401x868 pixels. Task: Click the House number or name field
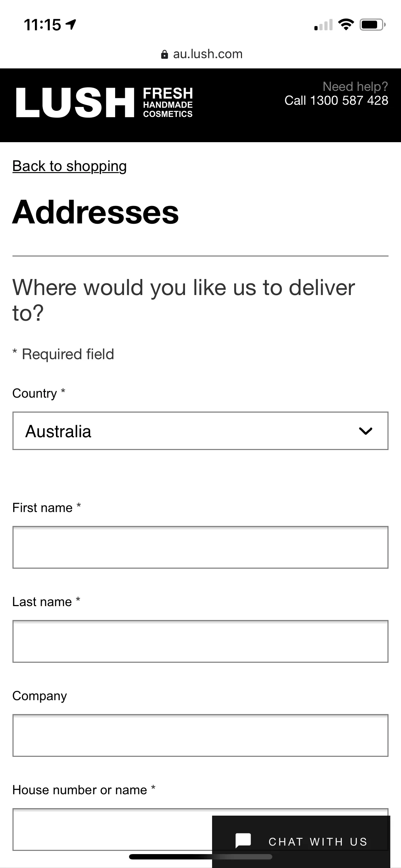click(x=112, y=829)
